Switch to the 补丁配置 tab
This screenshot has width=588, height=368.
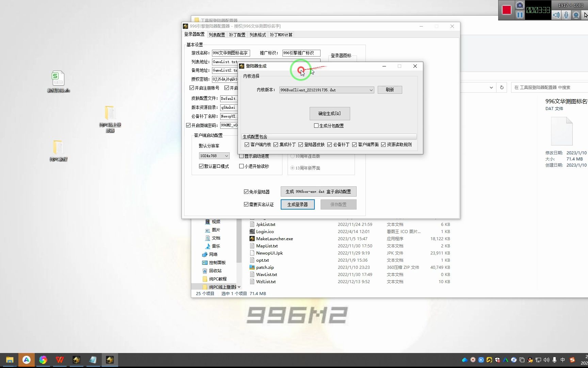[237, 35]
